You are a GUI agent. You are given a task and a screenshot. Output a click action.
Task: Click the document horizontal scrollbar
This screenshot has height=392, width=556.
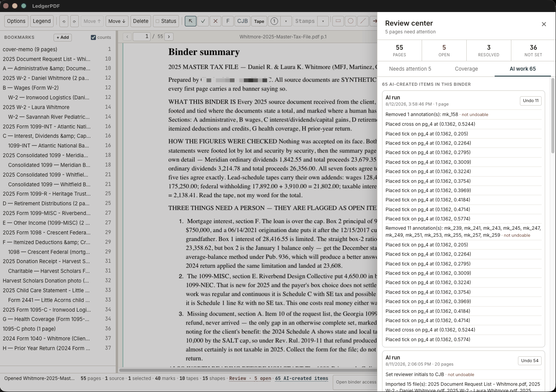(248, 370)
